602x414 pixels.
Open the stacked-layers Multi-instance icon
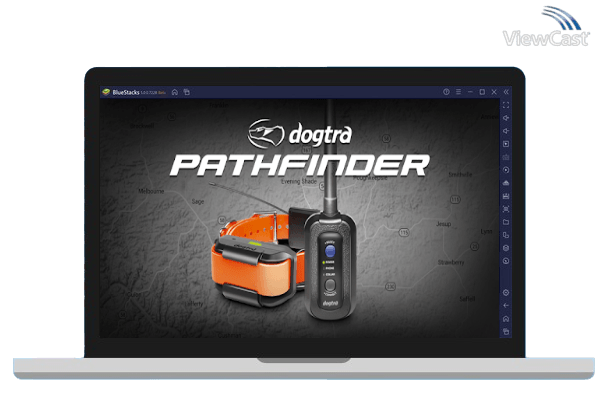tap(506, 248)
